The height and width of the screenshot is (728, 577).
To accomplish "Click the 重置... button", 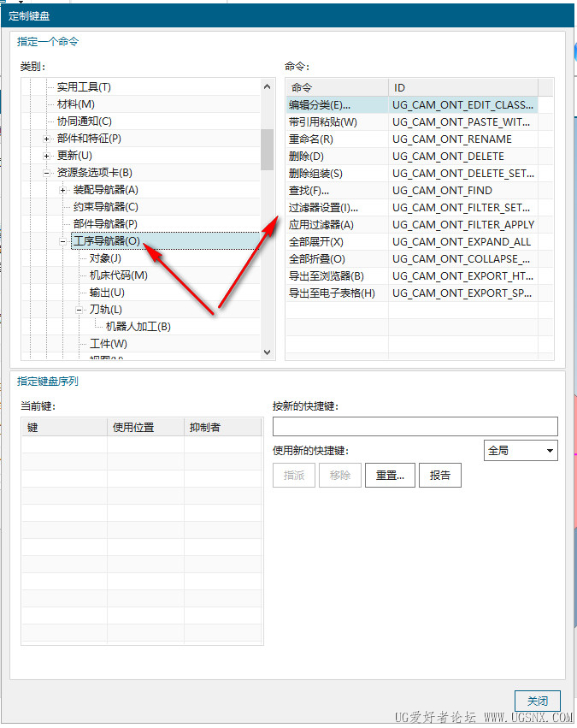I will [390, 475].
